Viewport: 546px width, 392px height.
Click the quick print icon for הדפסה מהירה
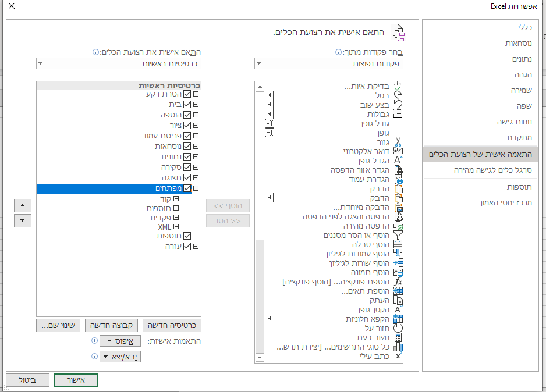coord(398,226)
